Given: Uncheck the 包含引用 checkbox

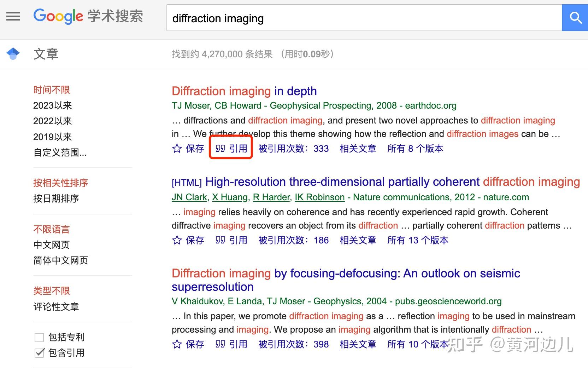Looking at the screenshot, I should (x=39, y=353).
